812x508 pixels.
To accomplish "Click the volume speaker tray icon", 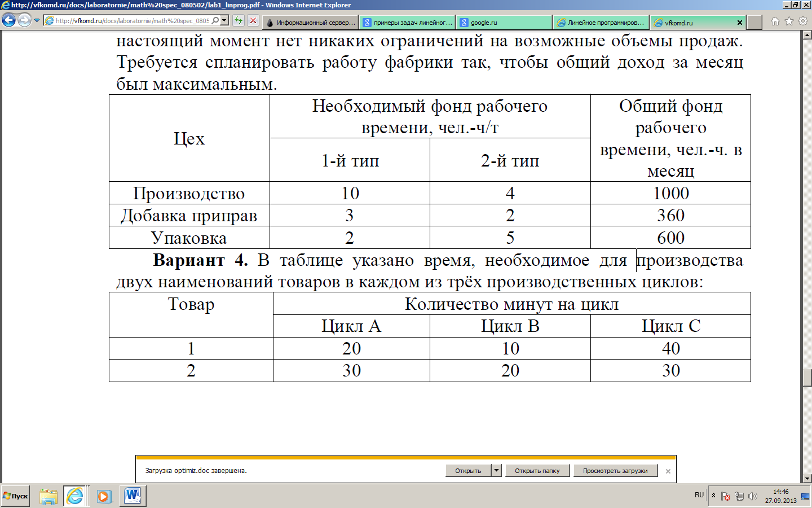I will click(752, 496).
